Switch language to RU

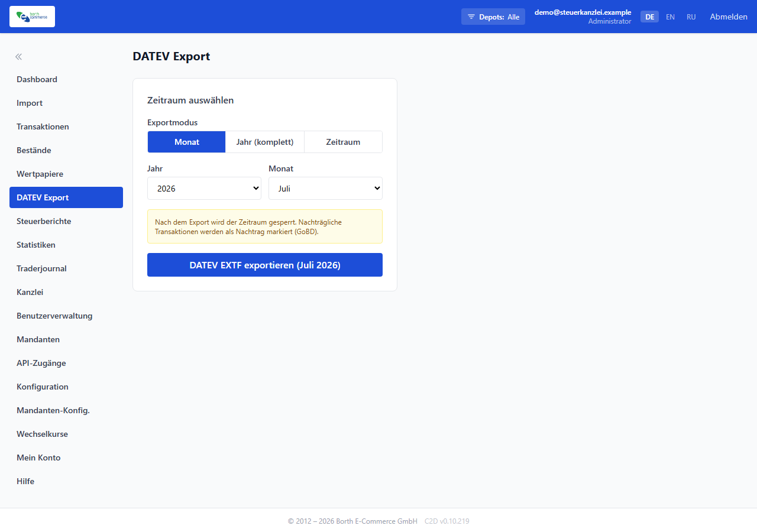[691, 17]
